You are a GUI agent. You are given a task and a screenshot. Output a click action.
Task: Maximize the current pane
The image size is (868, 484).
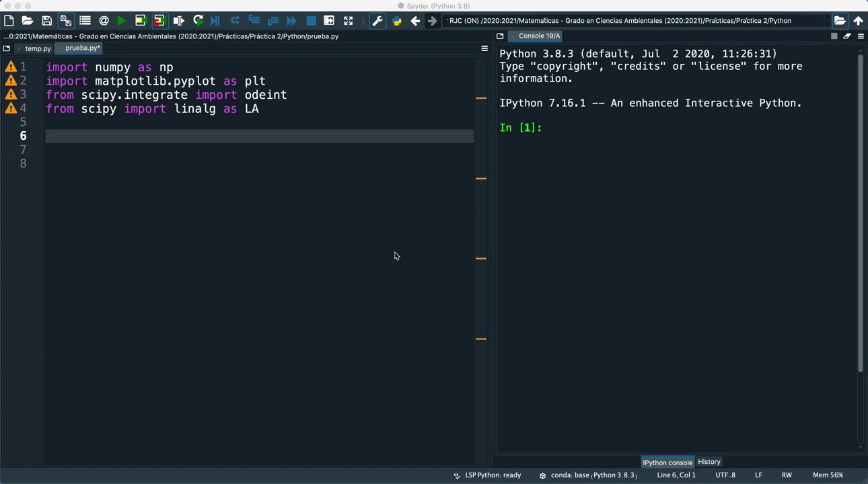(329, 21)
